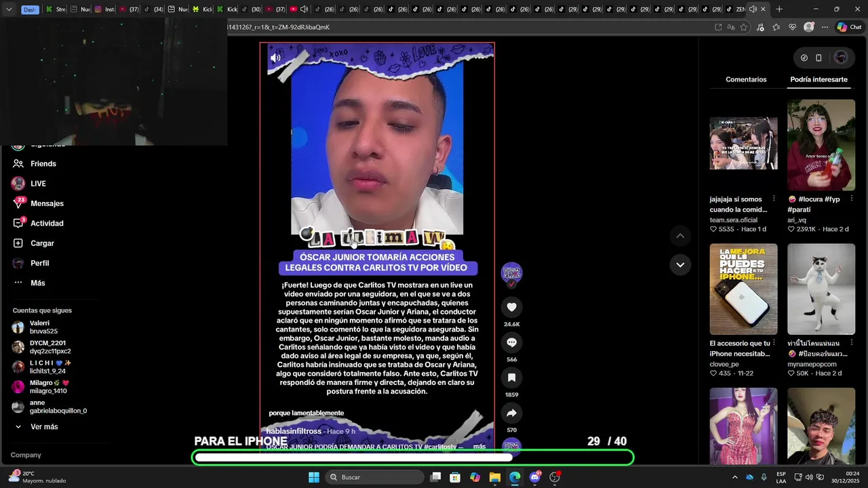
Task: Open clovee_pe author link
Action: 724,364
